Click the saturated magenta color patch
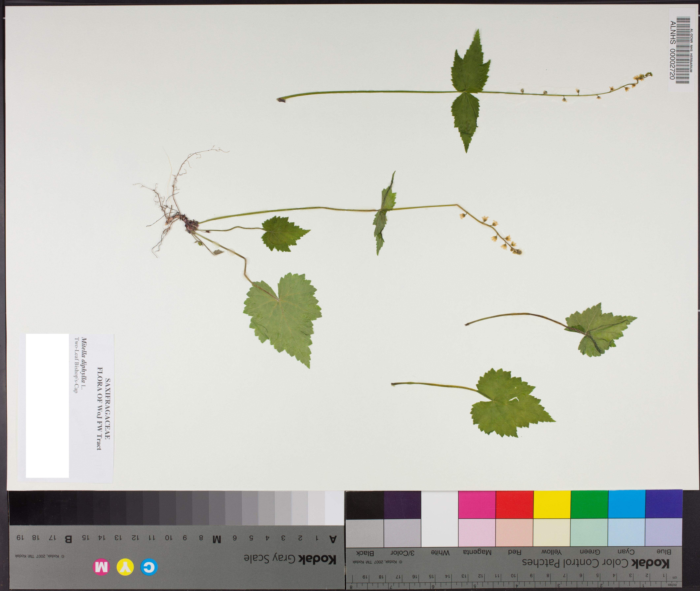This screenshot has width=700, height=591. pos(477,505)
